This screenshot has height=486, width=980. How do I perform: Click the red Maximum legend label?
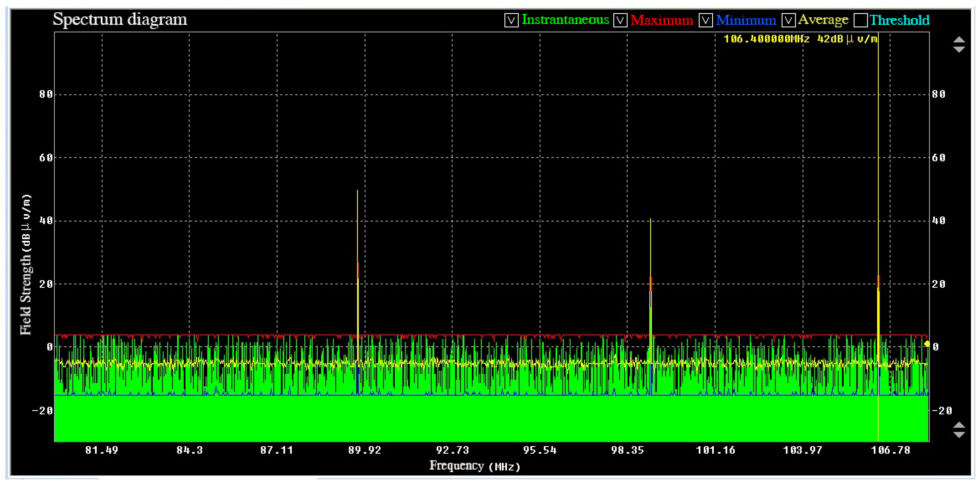pyautogui.click(x=662, y=20)
